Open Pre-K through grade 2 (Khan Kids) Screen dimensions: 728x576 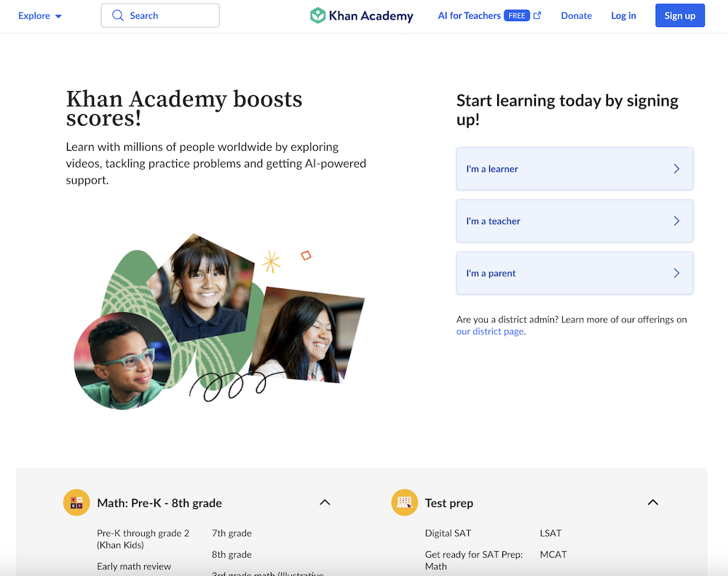point(143,539)
